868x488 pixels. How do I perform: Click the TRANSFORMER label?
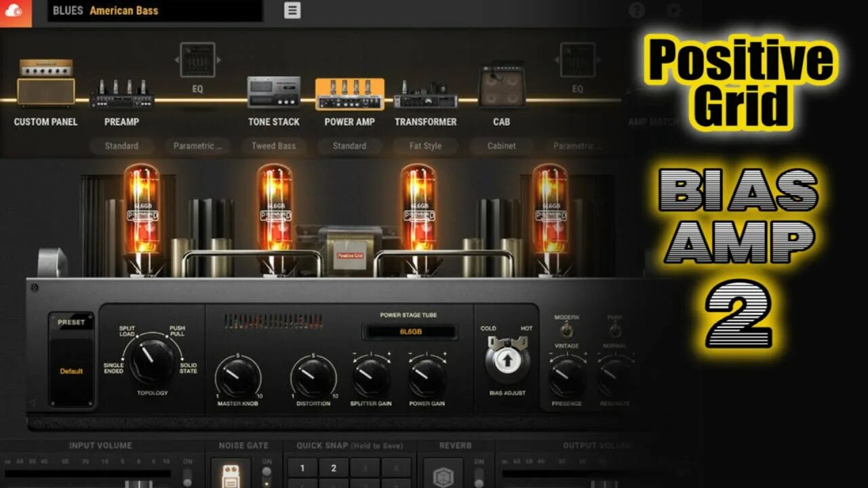[x=426, y=122]
